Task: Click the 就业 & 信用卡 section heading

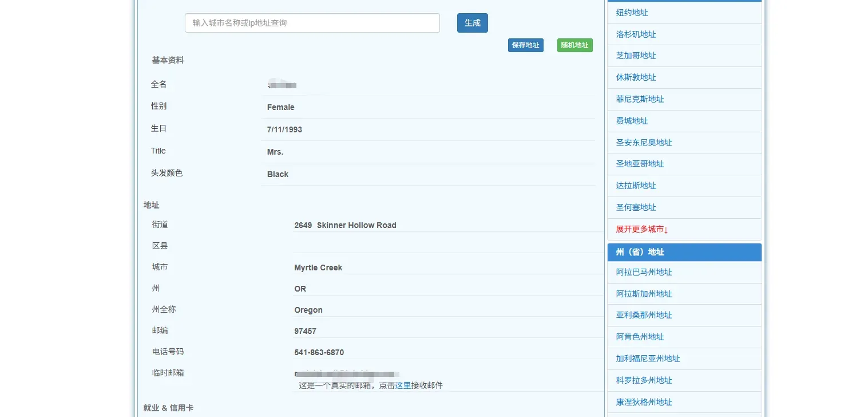Action: tap(168, 408)
